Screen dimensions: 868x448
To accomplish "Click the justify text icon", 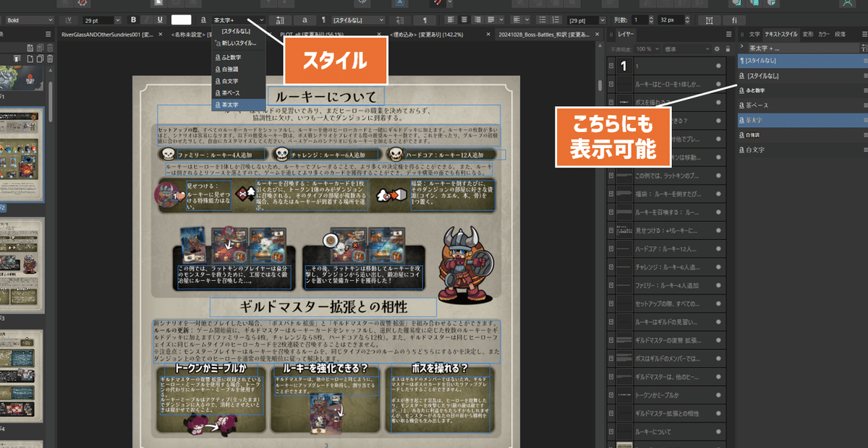I will (490, 20).
